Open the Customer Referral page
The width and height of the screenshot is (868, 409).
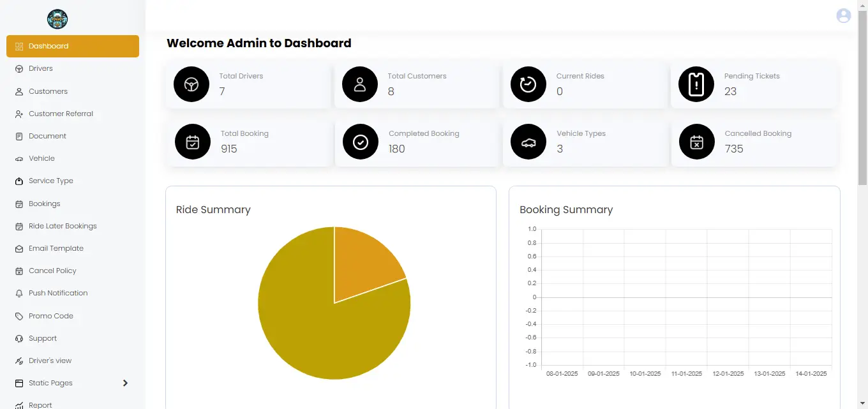[61, 114]
